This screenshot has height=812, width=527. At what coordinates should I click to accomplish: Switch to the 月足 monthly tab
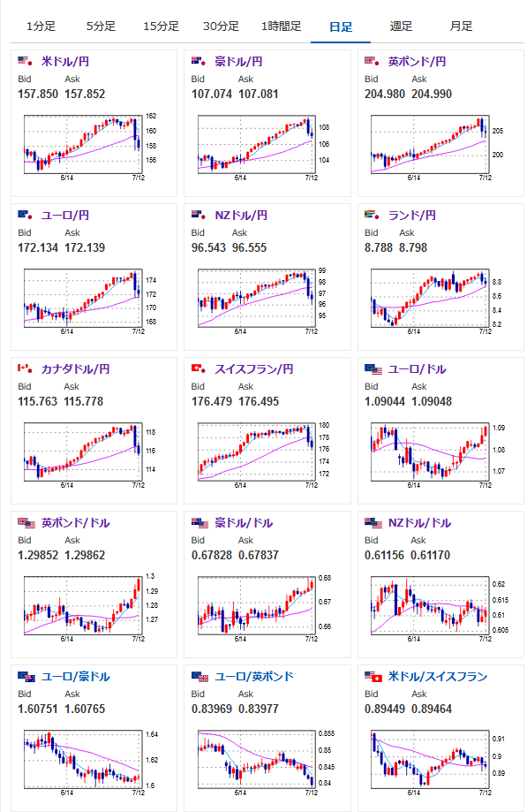pyautogui.click(x=461, y=27)
